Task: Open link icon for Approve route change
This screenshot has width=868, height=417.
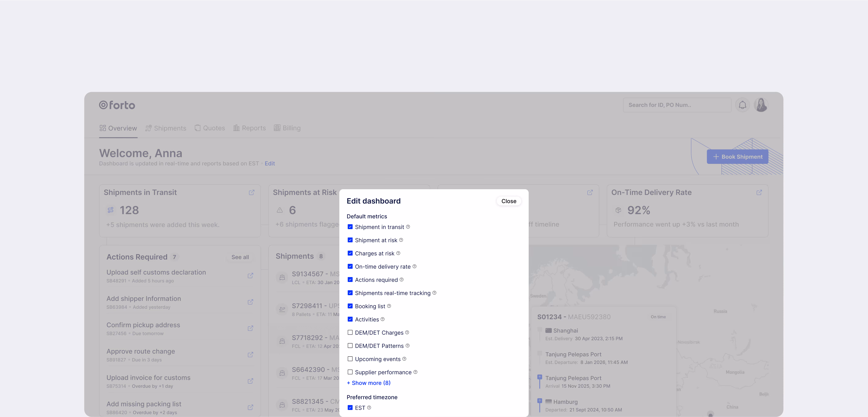Action: tap(250, 355)
